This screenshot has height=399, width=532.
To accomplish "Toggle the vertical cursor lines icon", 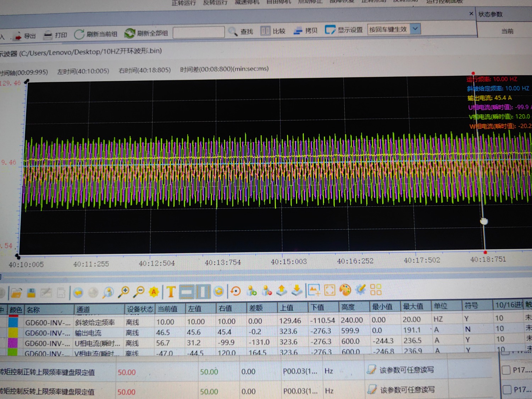I will (x=203, y=292).
